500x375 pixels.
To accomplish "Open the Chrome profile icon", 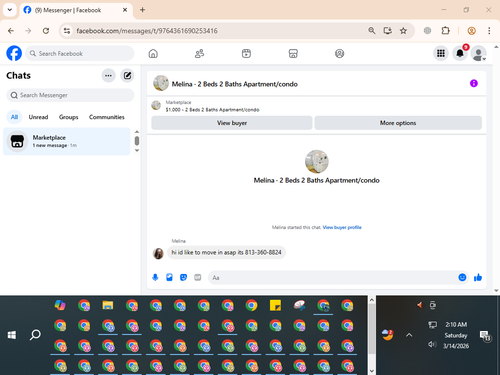I will [471, 31].
